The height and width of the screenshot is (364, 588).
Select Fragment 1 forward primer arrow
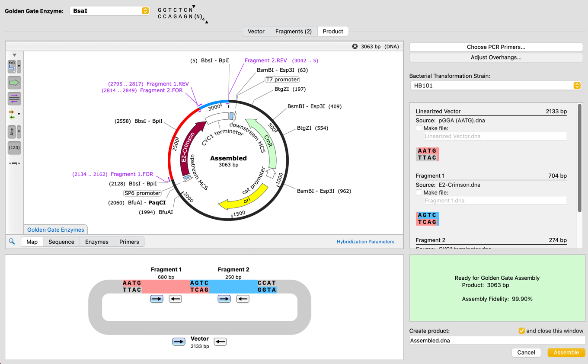point(157,299)
